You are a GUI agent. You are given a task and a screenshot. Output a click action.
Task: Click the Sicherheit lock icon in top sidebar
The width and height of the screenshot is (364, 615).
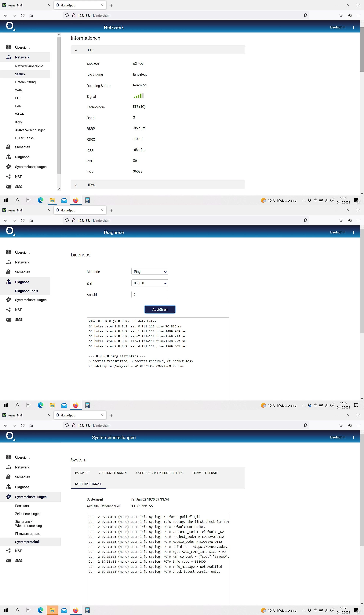[x=8, y=147]
